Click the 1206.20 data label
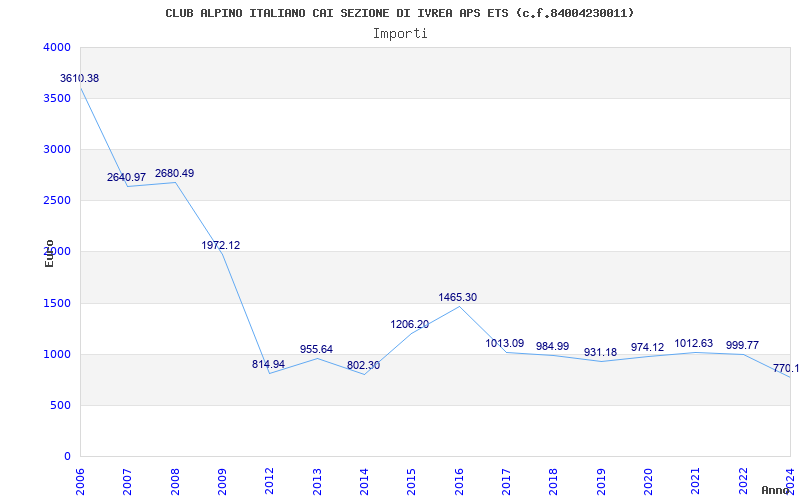 click(x=410, y=324)
